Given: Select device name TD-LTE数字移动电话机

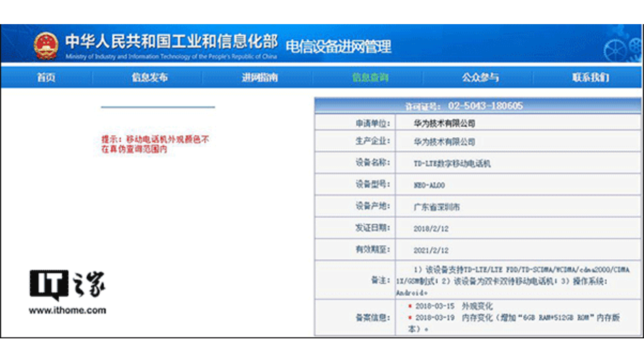Looking at the screenshot, I should coord(452,164).
